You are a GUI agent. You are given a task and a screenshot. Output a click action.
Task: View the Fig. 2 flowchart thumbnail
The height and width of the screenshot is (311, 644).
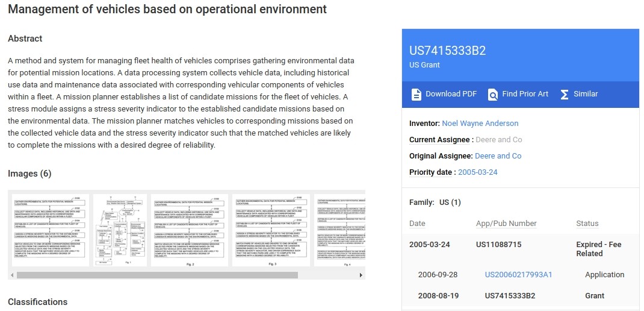point(190,230)
